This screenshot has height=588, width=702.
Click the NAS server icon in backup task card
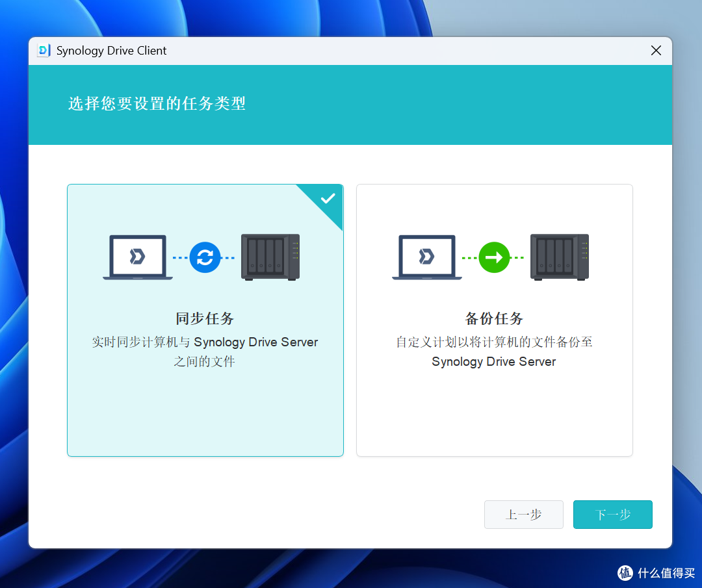[x=560, y=257]
